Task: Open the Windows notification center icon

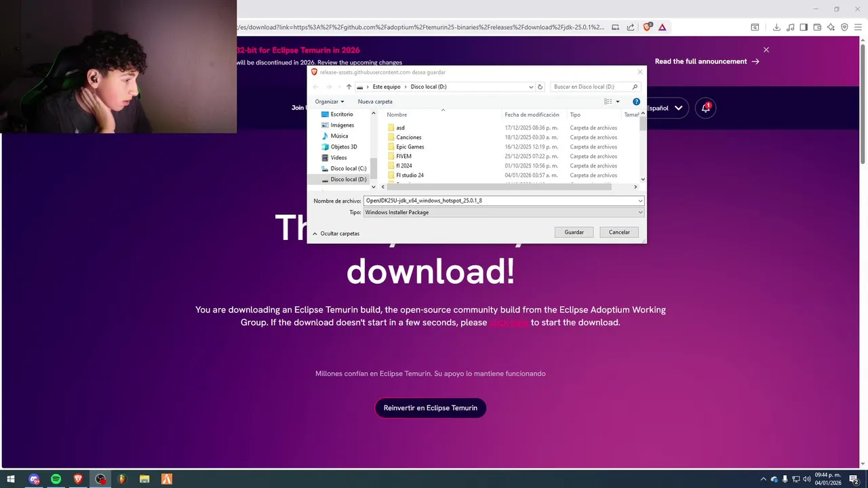Action: pos(854,479)
